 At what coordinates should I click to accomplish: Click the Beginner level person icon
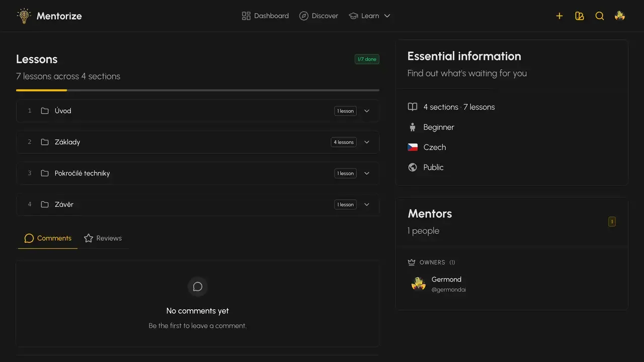pos(413,127)
